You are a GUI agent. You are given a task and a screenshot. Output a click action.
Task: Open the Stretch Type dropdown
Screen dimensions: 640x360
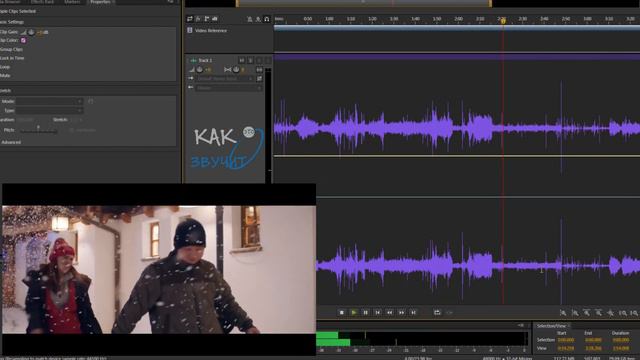(x=49, y=110)
